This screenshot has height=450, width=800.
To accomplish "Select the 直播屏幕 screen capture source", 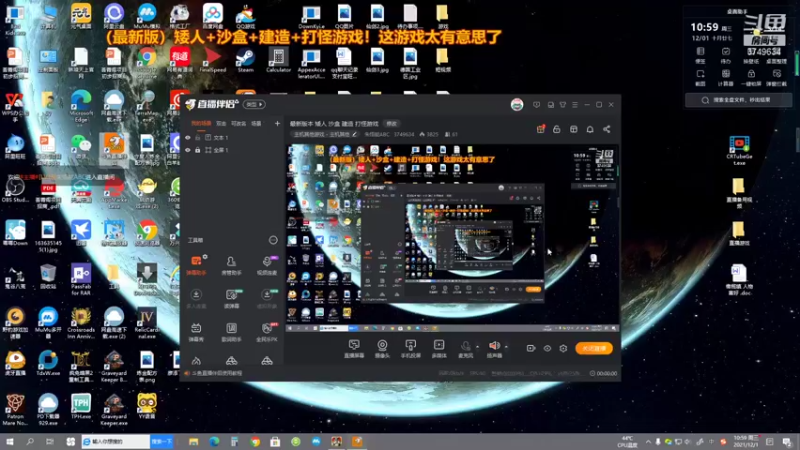I will pos(354,349).
